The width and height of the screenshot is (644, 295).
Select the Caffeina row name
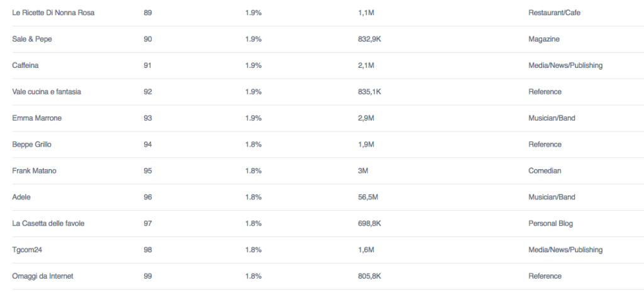point(25,65)
